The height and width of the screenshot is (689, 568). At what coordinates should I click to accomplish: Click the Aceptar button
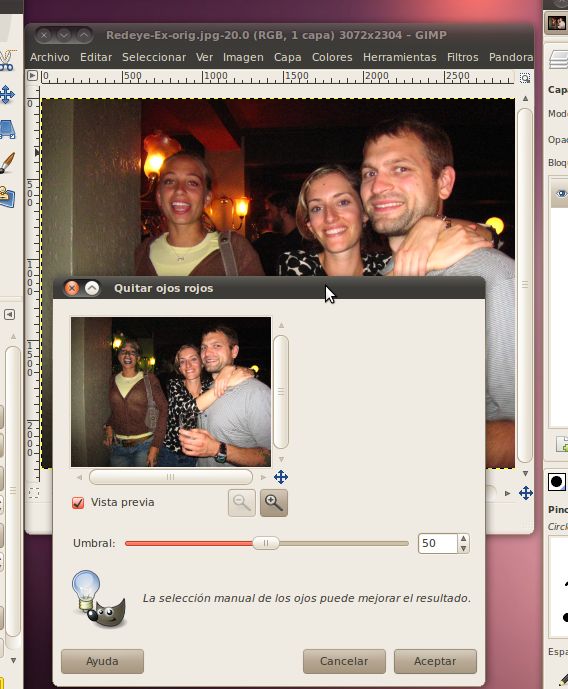[435, 661]
